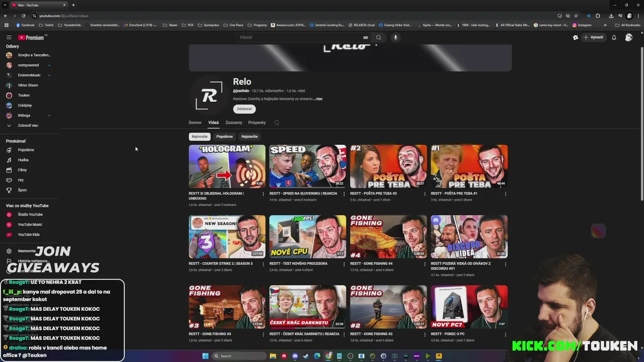The image size is (644, 362).
Task: Open the Discord videá #91 thumbnail
Action: (x=469, y=237)
